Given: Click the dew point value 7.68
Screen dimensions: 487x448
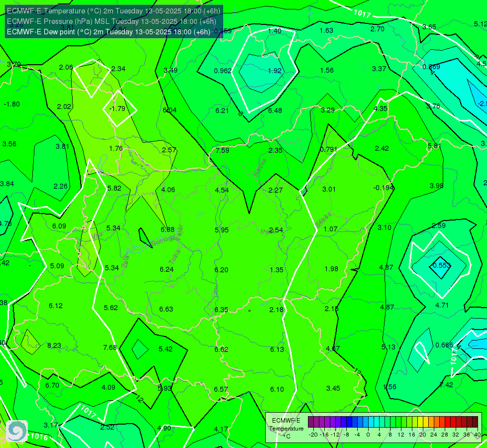Looking at the screenshot, I should (x=110, y=347).
